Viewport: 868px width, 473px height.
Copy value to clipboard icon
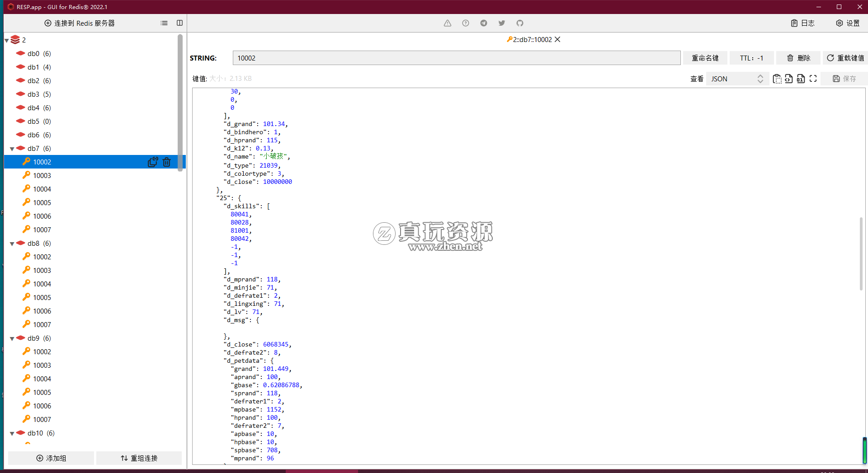tap(777, 79)
